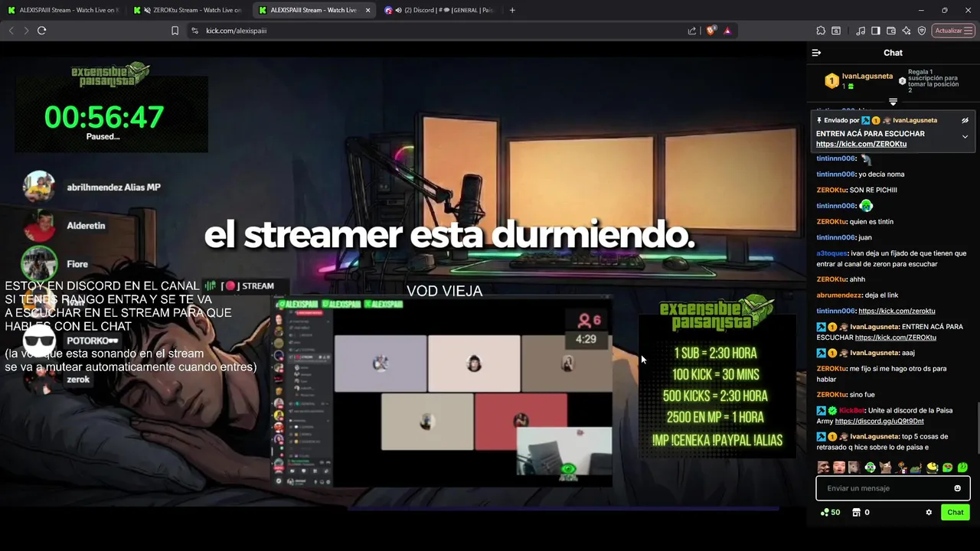Open abrumendezz's username in chat

click(839, 295)
